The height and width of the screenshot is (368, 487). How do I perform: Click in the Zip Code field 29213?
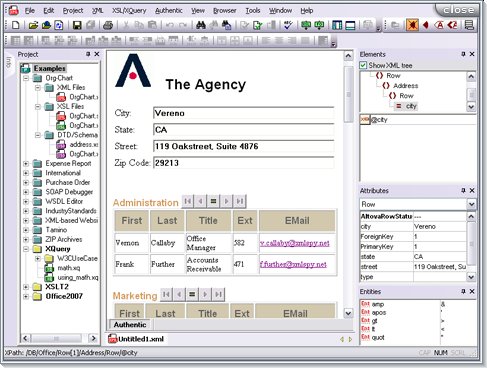244,163
